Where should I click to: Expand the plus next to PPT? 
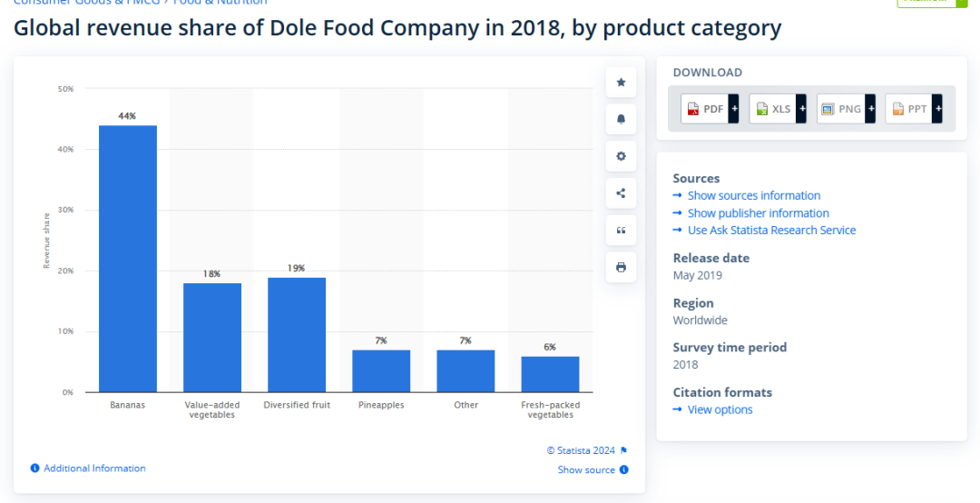click(x=938, y=109)
